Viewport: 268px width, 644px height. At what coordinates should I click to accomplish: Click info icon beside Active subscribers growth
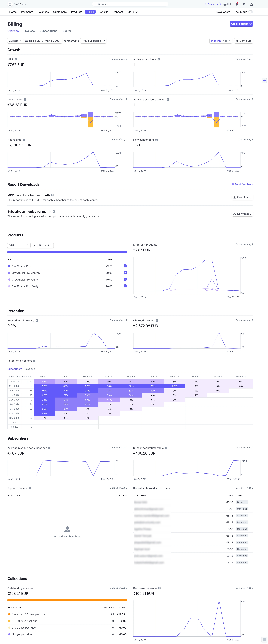click(x=168, y=100)
